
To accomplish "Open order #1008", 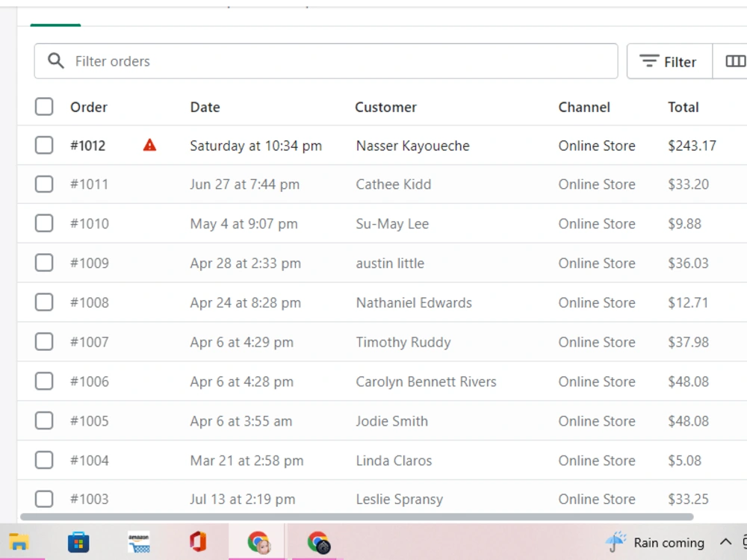I will click(x=90, y=303).
